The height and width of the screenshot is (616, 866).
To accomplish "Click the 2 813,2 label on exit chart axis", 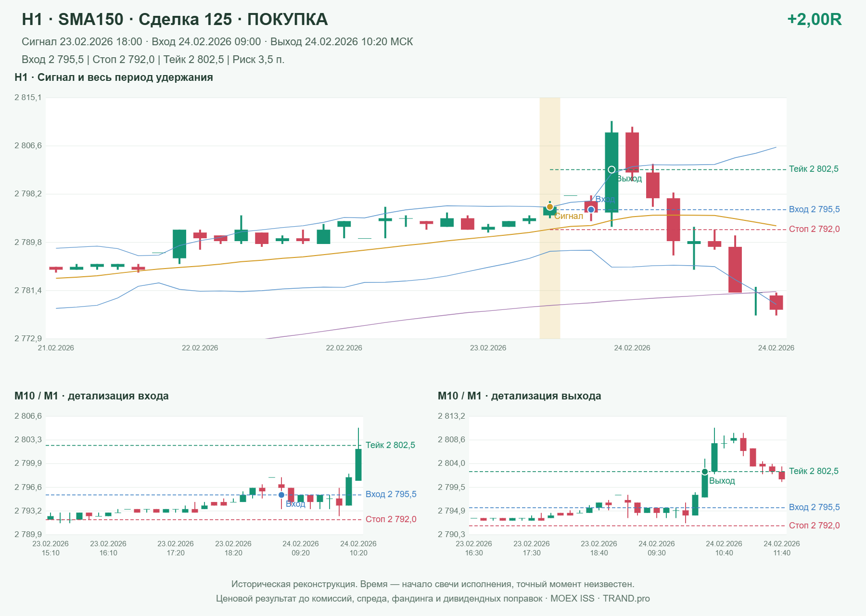I will pyautogui.click(x=451, y=416).
